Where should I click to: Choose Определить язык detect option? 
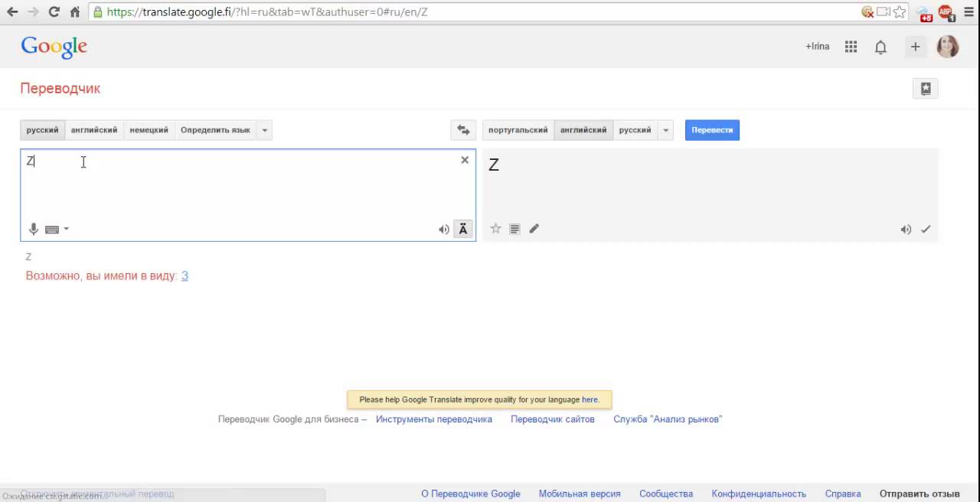pos(215,130)
